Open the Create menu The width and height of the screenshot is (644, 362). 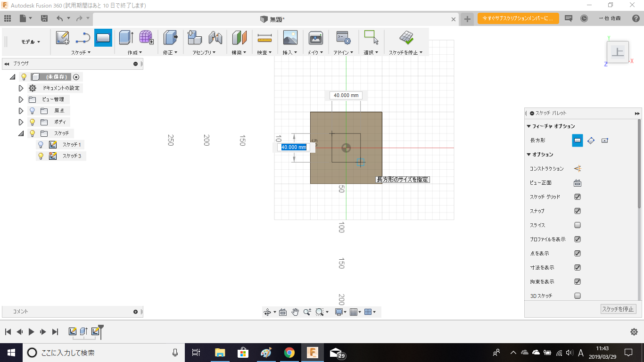[x=135, y=52]
